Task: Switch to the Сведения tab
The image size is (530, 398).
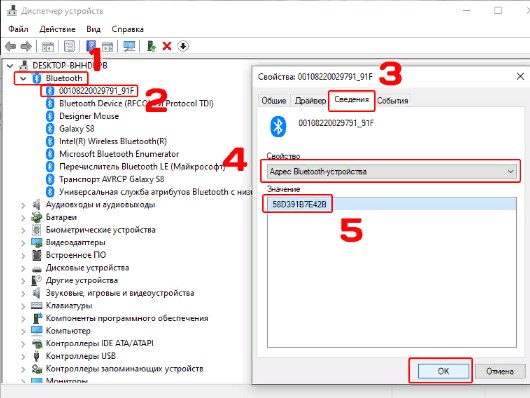Action: tap(352, 100)
